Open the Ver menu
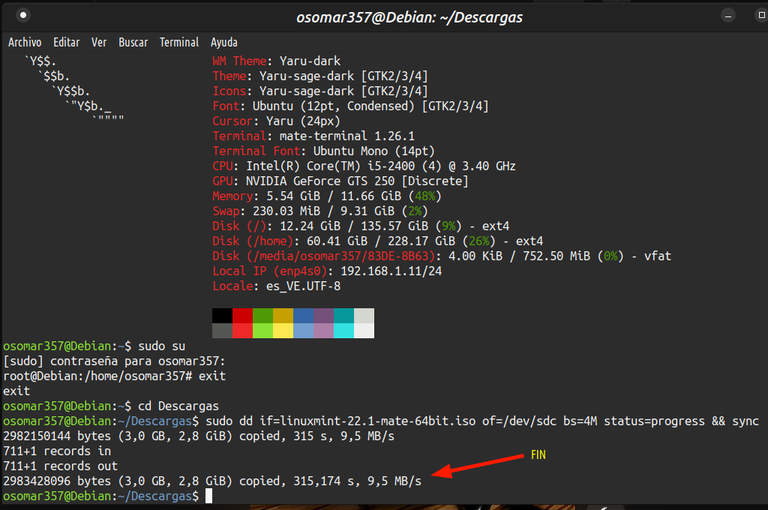 point(99,43)
